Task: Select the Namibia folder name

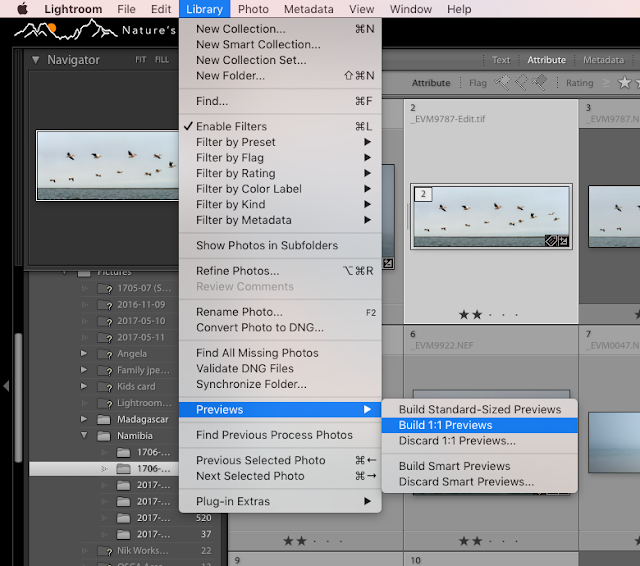Action: [x=135, y=436]
